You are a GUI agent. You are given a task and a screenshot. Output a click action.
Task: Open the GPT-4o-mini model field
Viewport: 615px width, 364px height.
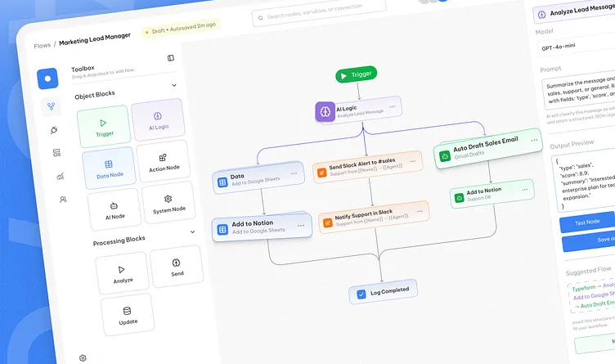point(576,46)
